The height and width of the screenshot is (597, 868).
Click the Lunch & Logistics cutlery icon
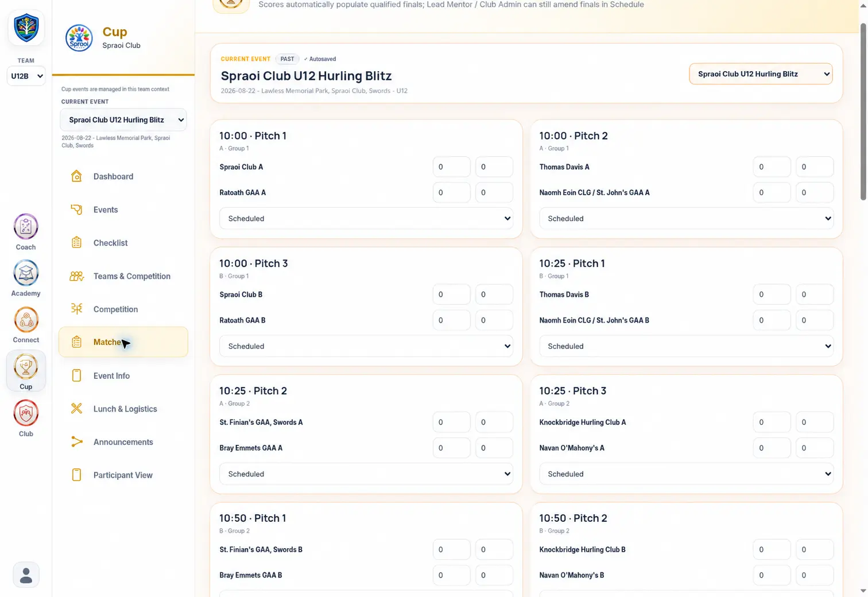(76, 409)
